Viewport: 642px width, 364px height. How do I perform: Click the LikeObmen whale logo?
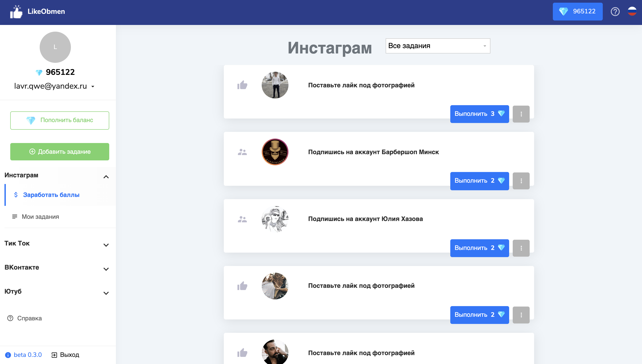coord(16,11)
